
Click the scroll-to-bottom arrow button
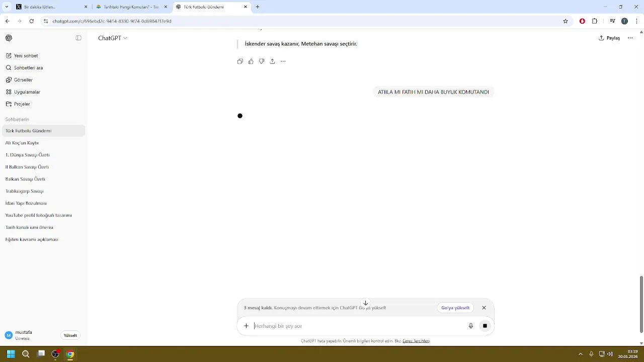(x=366, y=303)
